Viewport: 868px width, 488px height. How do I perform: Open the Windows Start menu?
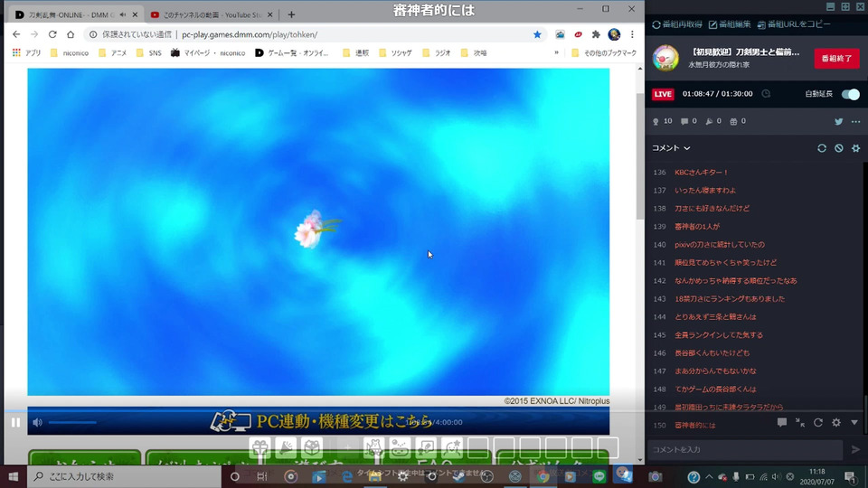[x=14, y=476]
